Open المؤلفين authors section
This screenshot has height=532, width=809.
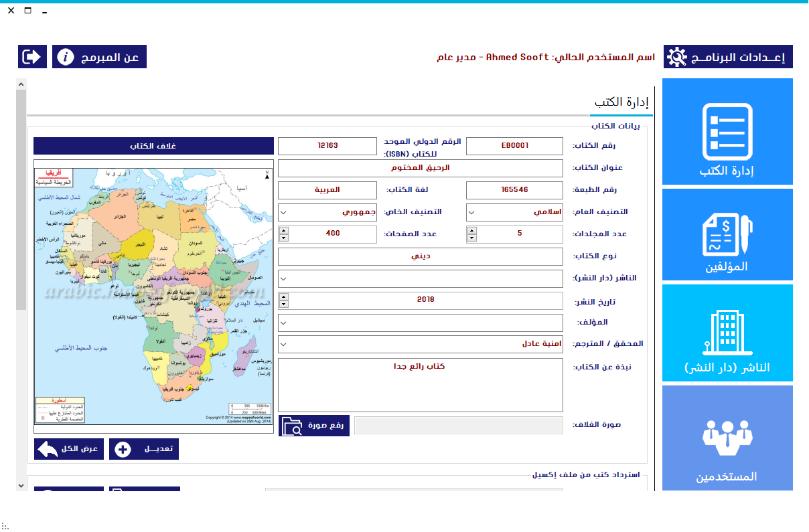pyautogui.click(x=727, y=234)
